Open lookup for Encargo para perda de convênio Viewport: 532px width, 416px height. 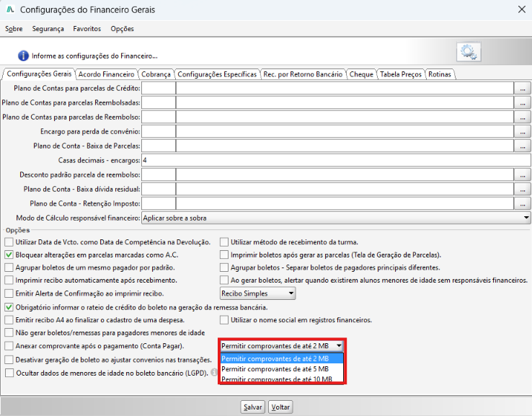click(x=523, y=132)
